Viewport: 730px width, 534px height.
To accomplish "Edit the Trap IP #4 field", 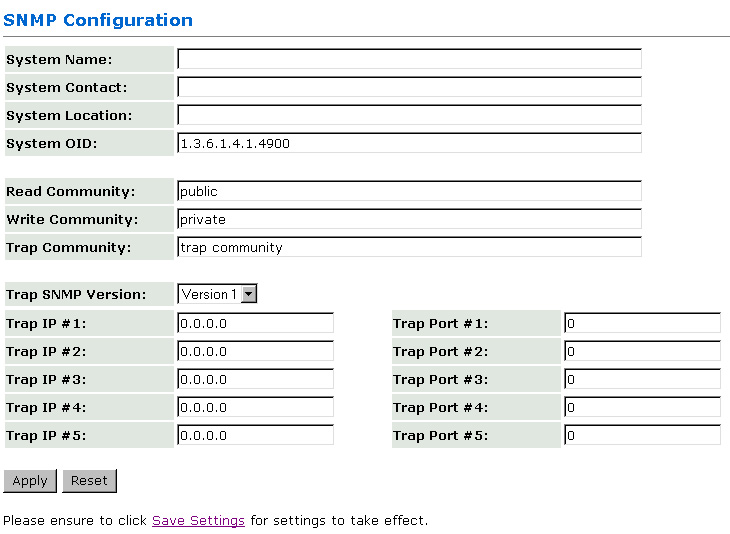I will 255,407.
